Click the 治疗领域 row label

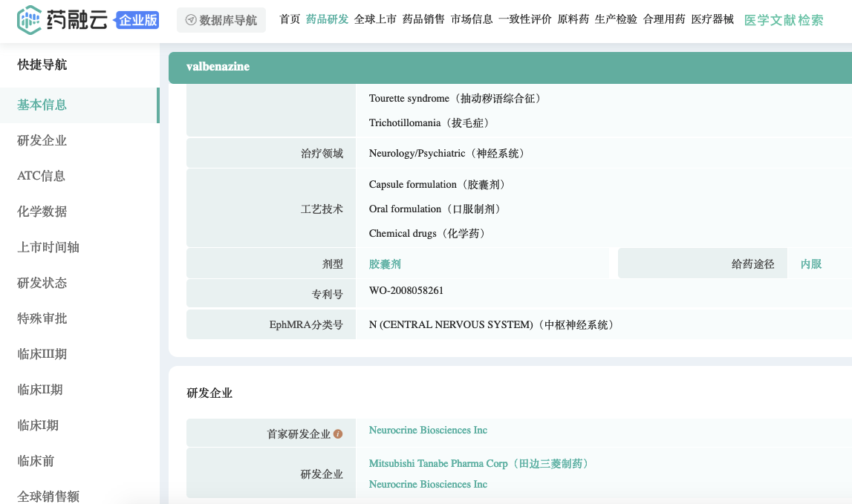pyautogui.click(x=322, y=153)
